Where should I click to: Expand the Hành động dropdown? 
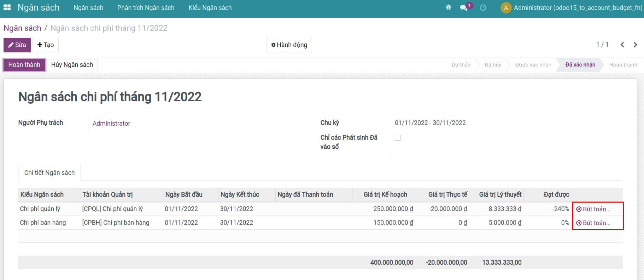(289, 45)
